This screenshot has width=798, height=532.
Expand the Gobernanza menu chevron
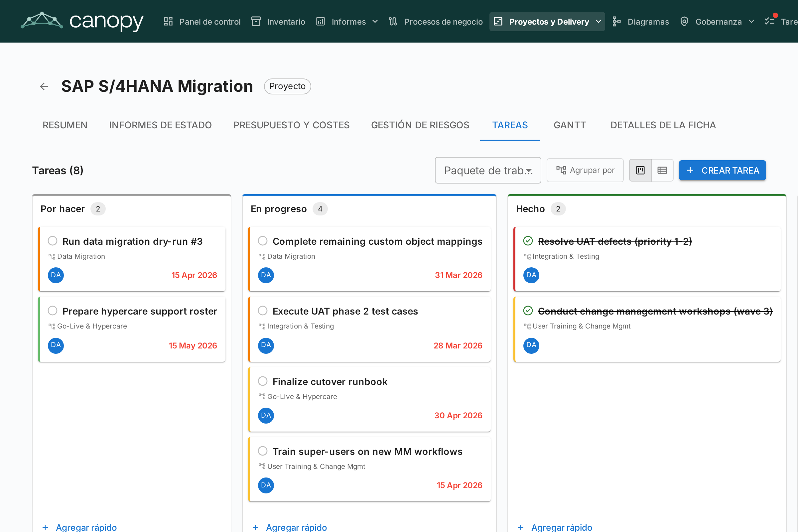(x=751, y=21)
